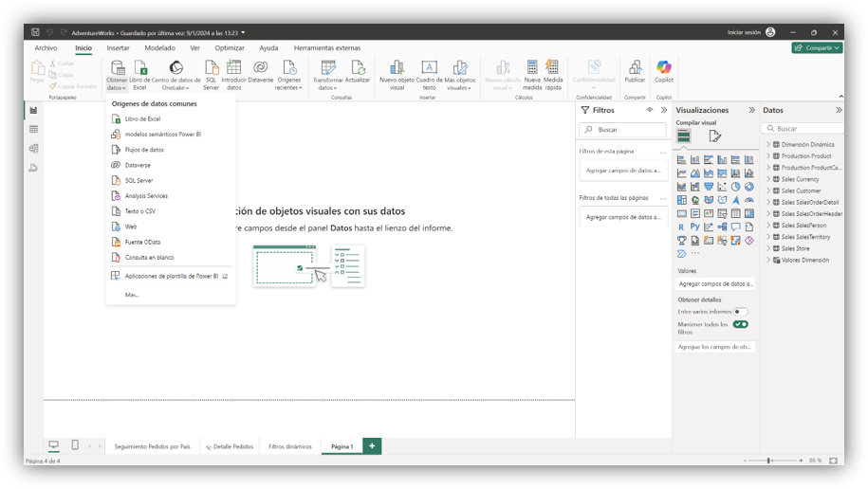
Task: Open Libro de Excel ribbon button
Action: point(139,75)
